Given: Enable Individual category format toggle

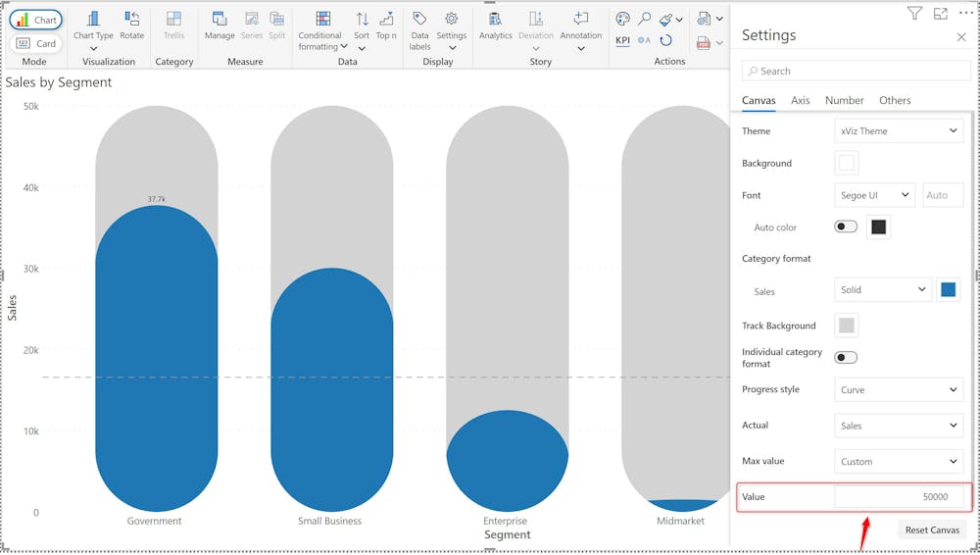Looking at the screenshot, I should [x=846, y=358].
